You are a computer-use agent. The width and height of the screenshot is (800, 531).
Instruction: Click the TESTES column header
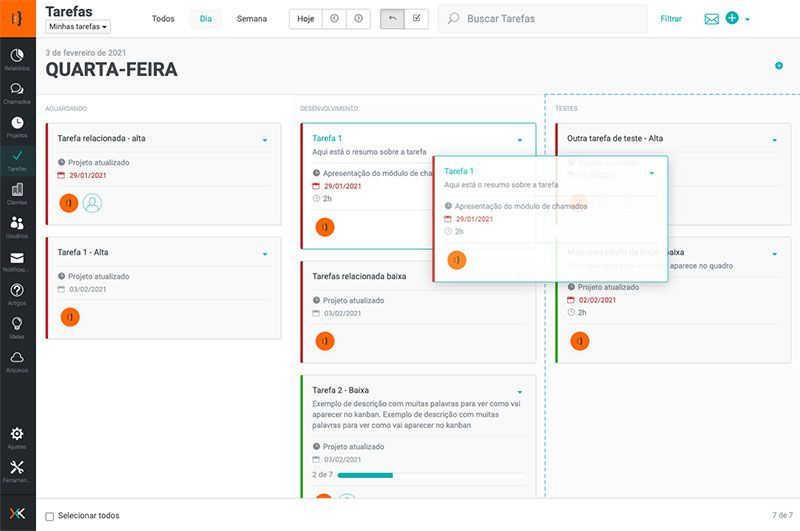566,109
